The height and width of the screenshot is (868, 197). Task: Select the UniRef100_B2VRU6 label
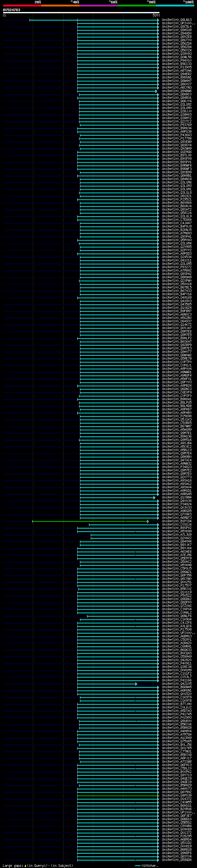[177, 809]
